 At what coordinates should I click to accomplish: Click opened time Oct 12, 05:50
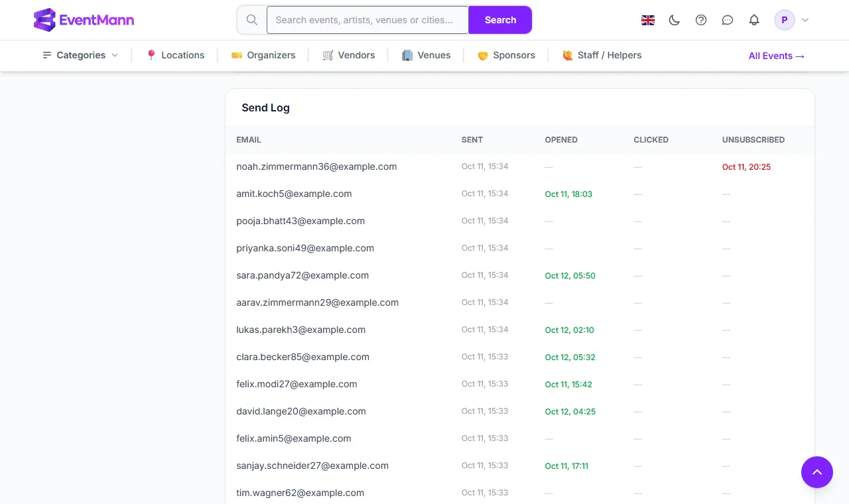(570, 276)
